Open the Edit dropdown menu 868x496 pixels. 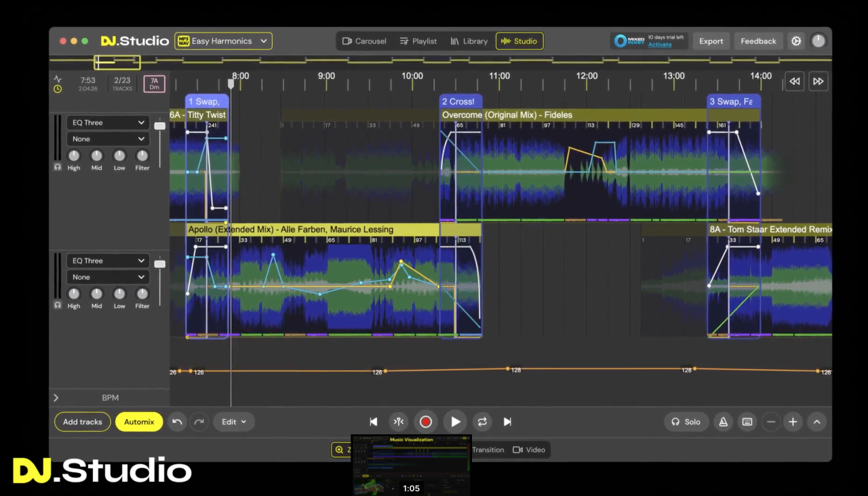pyautogui.click(x=234, y=421)
